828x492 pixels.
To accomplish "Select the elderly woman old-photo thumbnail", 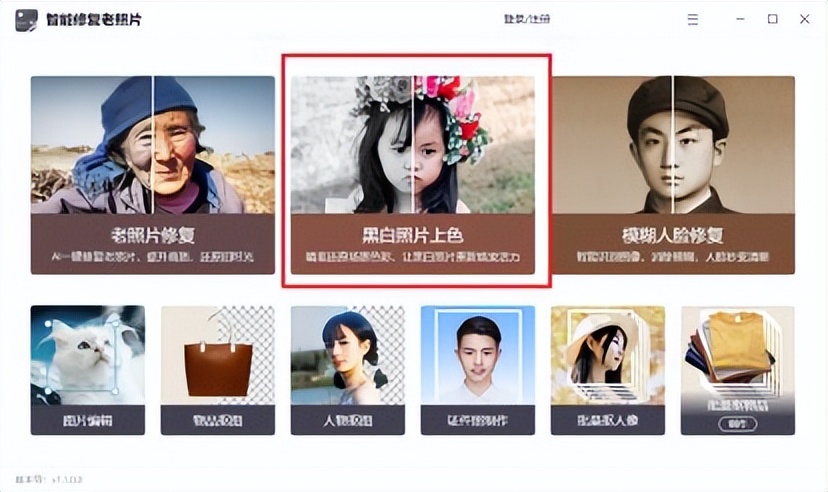I will pyautogui.click(x=153, y=145).
